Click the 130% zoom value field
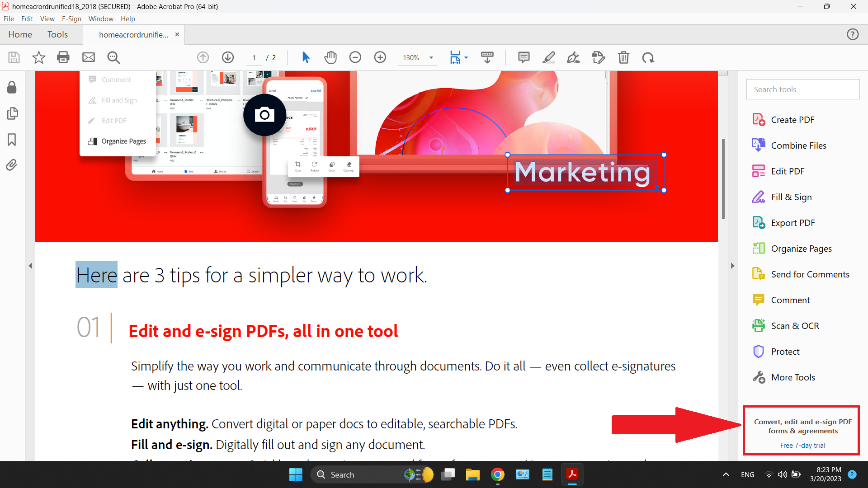The height and width of the screenshot is (488, 868). point(411,58)
